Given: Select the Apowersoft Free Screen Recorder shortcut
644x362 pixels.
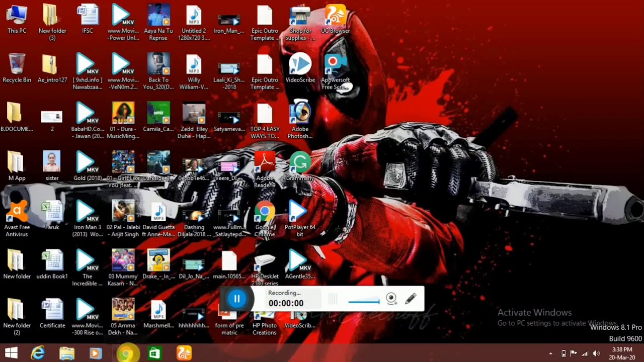Looking at the screenshot, I should (335, 71).
